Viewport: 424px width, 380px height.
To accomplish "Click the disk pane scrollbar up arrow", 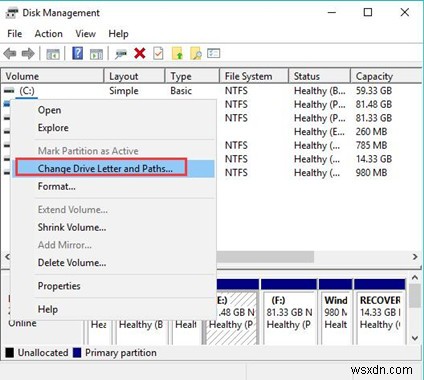I will (x=415, y=277).
